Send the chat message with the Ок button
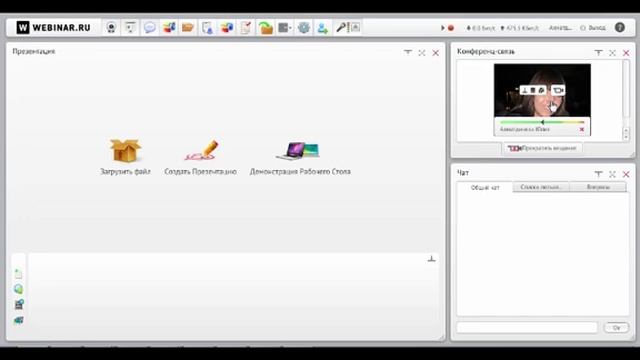The height and width of the screenshot is (360, 640). [x=616, y=327]
